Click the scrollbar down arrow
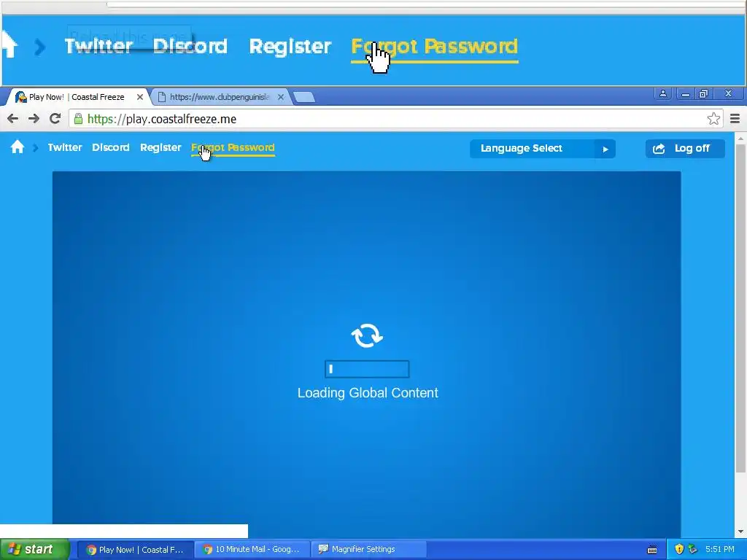This screenshot has height=560, width=747. click(740, 532)
